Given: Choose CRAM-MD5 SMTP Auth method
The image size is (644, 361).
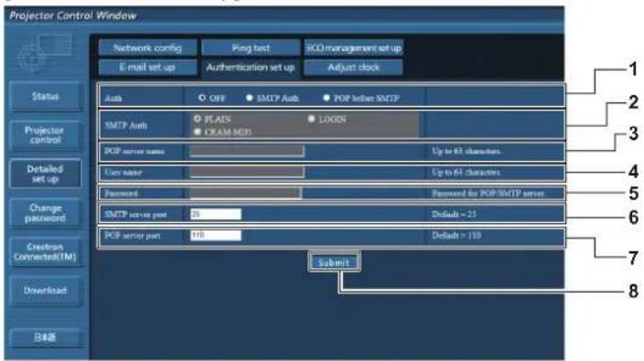Looking at the screenshot, I should (x=198, y=132).
